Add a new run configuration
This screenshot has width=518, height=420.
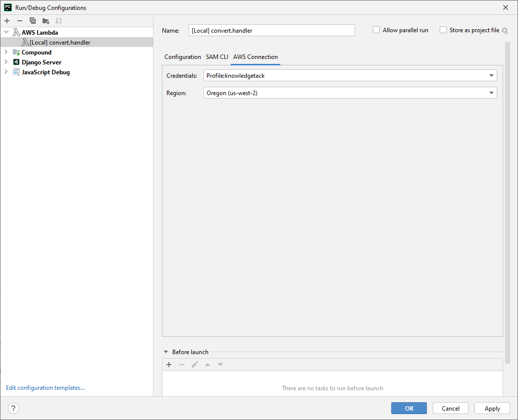click(x=6, y=21)
